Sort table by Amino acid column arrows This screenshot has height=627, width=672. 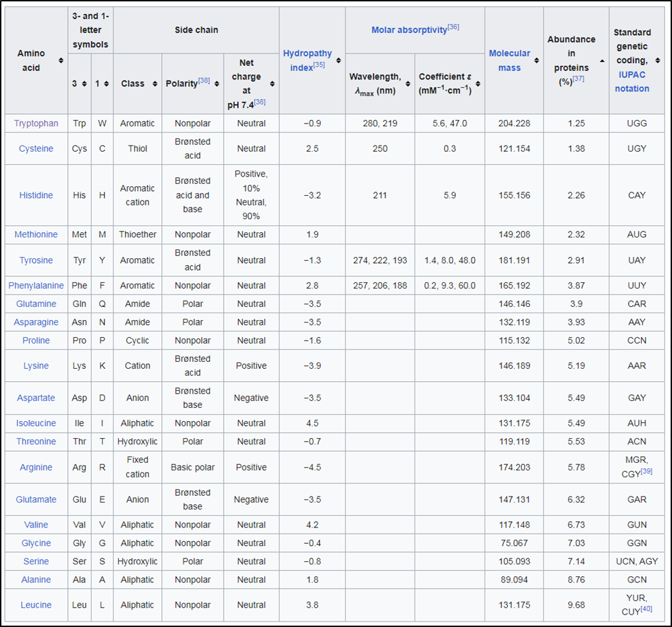[x=61, y=60]
